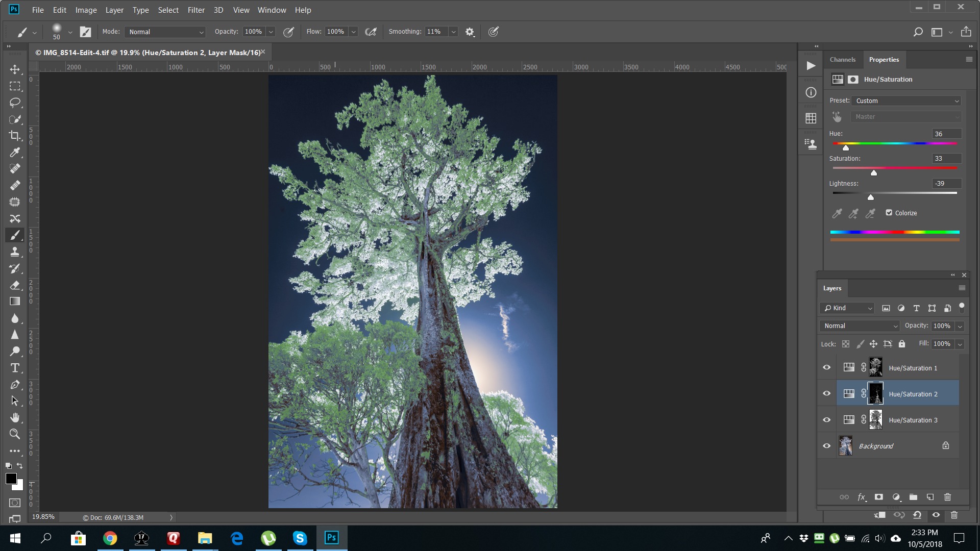Open smoothing options gear

pyautogui.click(x=470, y=32)
